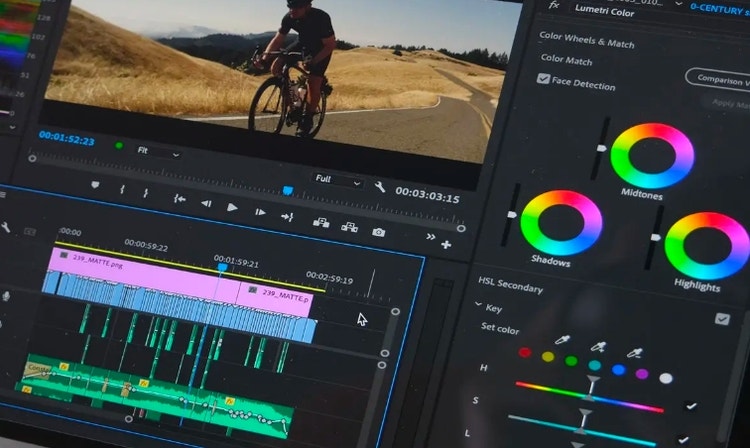
Task: Toggle the HSL Secondary enable checkbox
Action: (722, 319)
